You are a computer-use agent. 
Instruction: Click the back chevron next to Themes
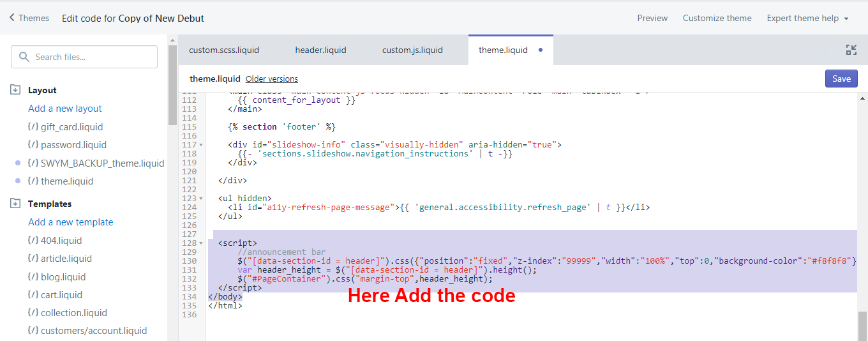(x=12, y=18)
